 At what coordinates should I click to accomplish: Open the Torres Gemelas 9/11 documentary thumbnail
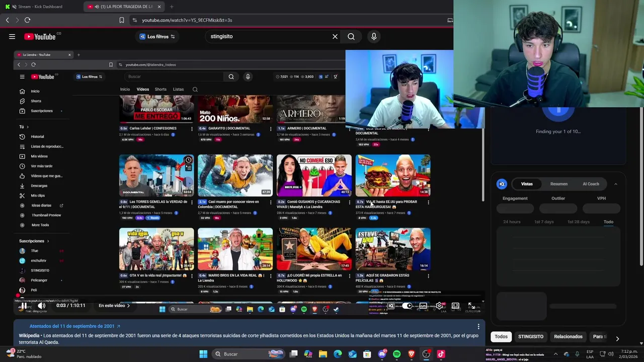click(x=156, y=175)
